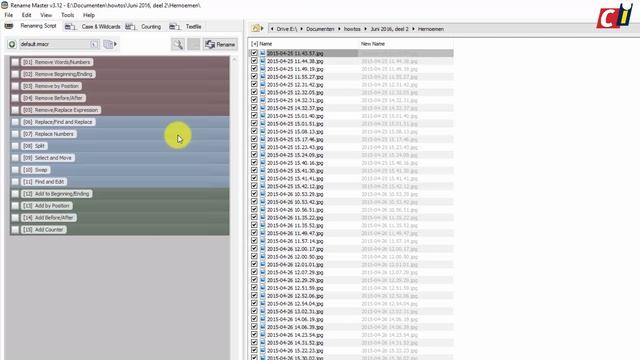Click the [+] column toggle in list header
Image resolution: width=640 pixels, height=360 pixels.
[254, 44]
